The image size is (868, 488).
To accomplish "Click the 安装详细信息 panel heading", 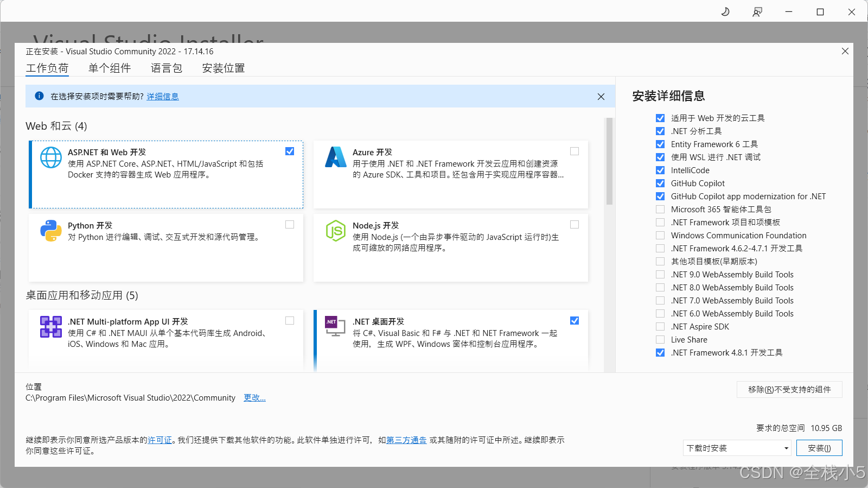I will click(668, 96).
